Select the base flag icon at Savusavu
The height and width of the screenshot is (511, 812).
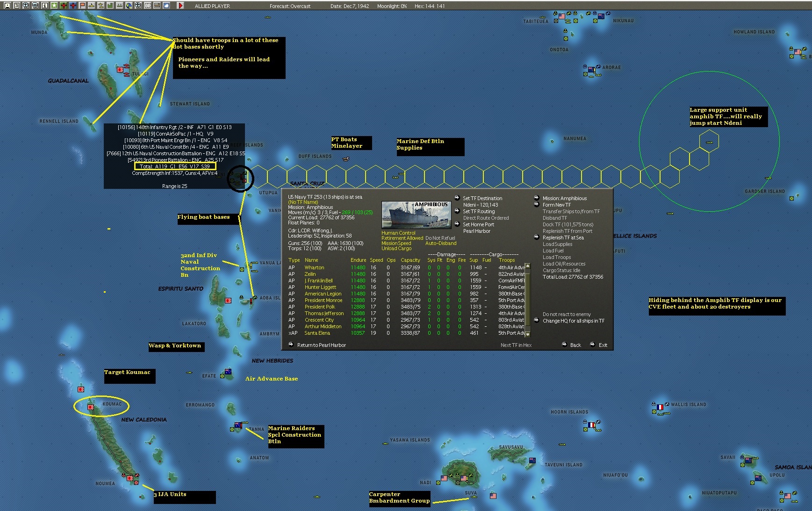tap(532, 461)
